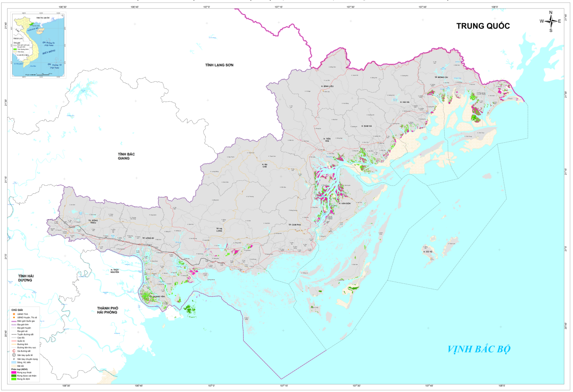Click the TỈNH LẠNG SƠN label
The width and height of the screenshot is (573, 392).
219,65
